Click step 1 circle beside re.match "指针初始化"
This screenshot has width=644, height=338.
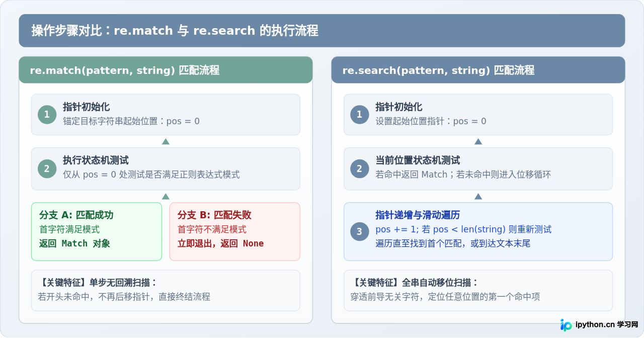(47, 115)
